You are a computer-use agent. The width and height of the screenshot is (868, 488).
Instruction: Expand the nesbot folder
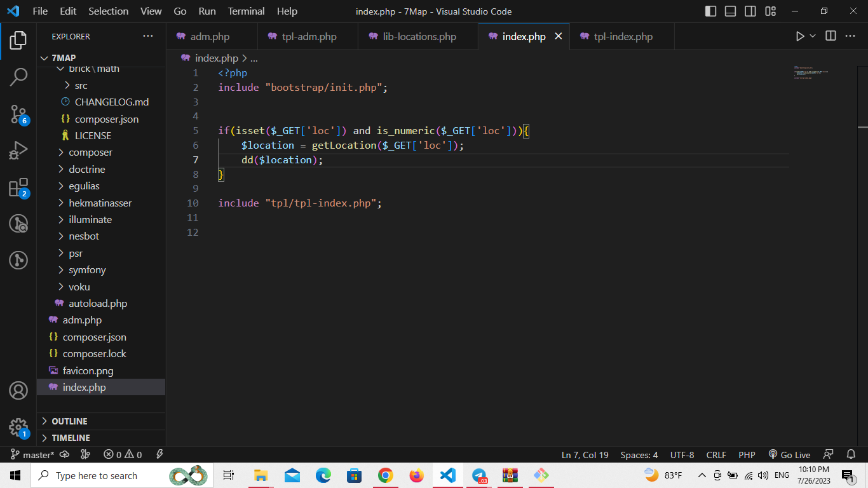(101, 236)
